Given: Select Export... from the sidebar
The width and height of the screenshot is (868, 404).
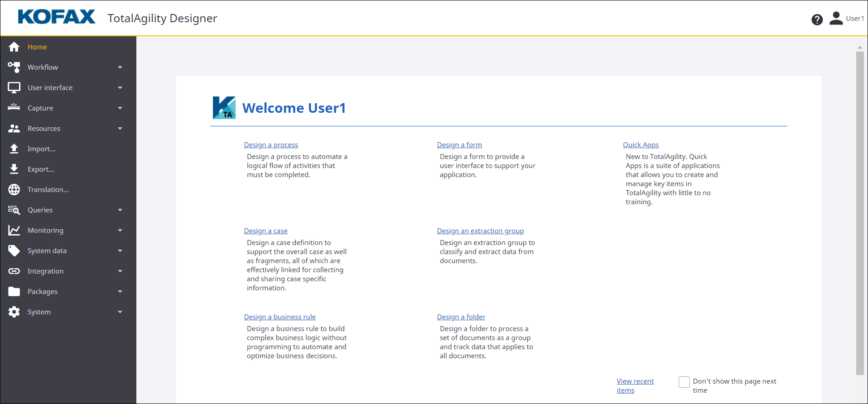Looking at the screenshot, I should [x=41, y=169].
